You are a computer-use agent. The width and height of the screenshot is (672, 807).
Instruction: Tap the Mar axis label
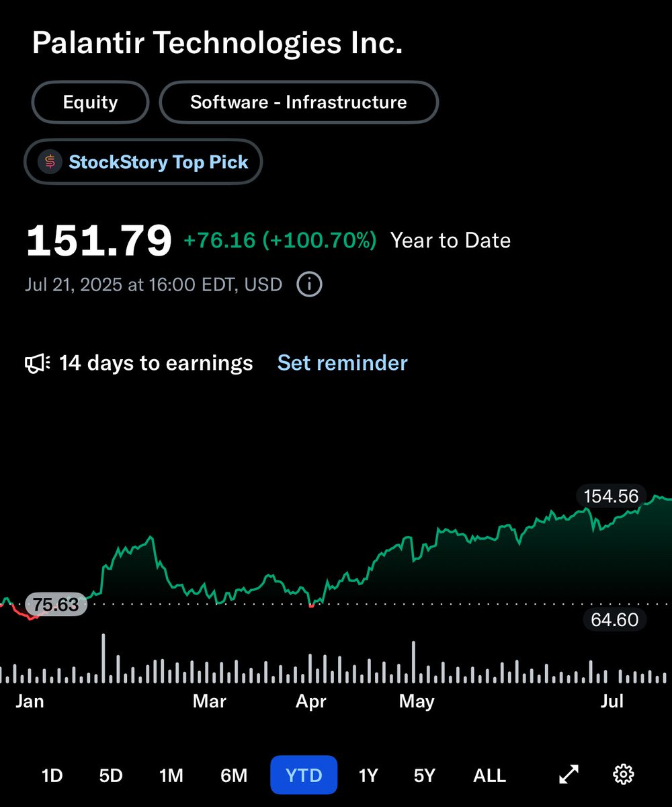(x=209, y=701)
